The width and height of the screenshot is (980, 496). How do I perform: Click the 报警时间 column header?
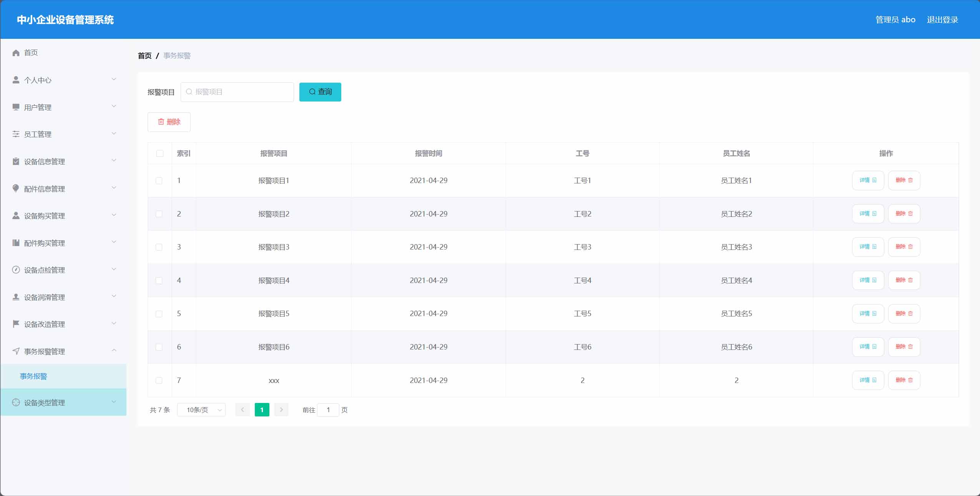429,153
